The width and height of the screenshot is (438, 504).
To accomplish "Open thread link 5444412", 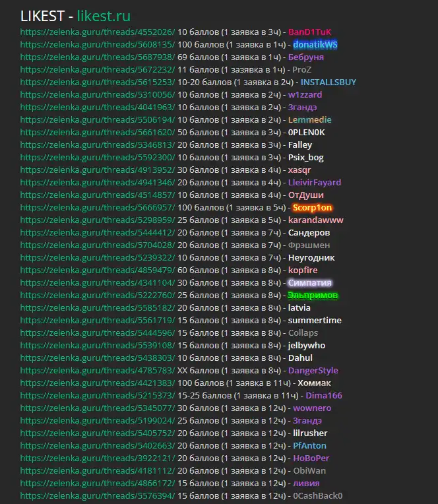I will click(98, 233).
